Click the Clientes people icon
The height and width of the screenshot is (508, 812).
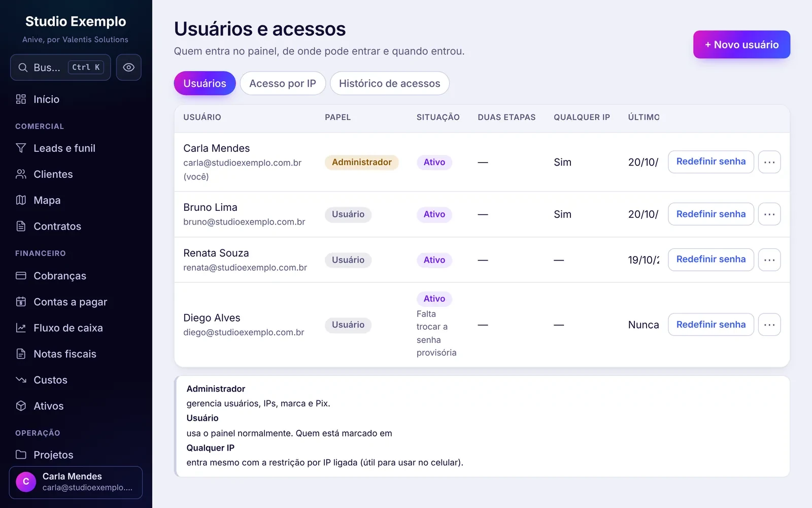coord(21,174)
